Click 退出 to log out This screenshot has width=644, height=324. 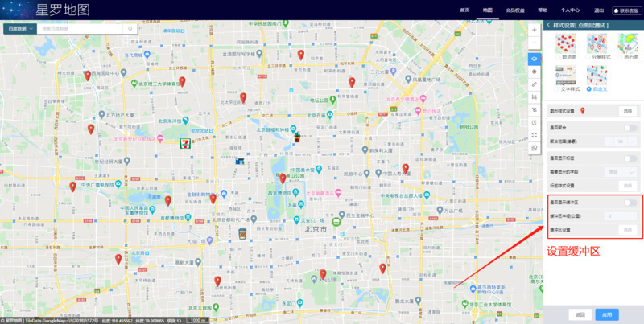598,10
